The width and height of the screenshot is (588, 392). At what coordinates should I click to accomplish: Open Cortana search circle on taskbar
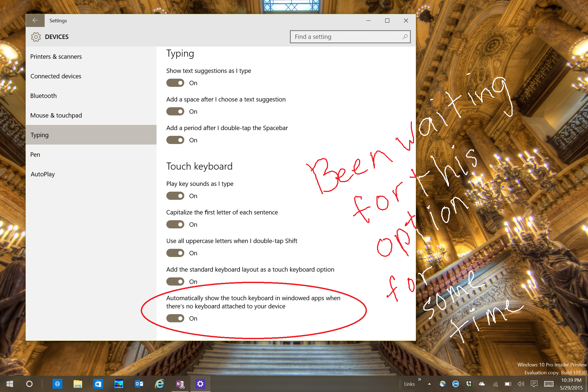(29, 384)
